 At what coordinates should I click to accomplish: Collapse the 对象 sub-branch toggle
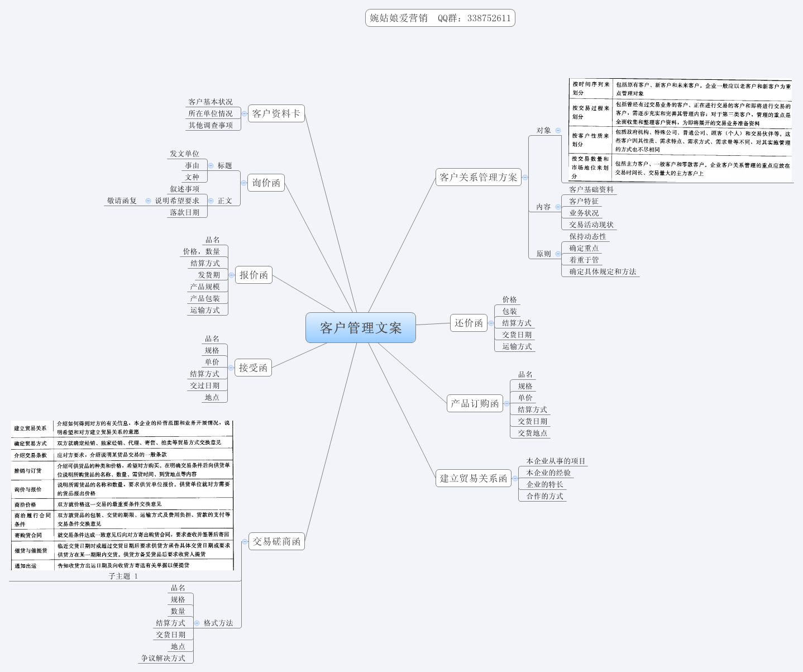558,130
